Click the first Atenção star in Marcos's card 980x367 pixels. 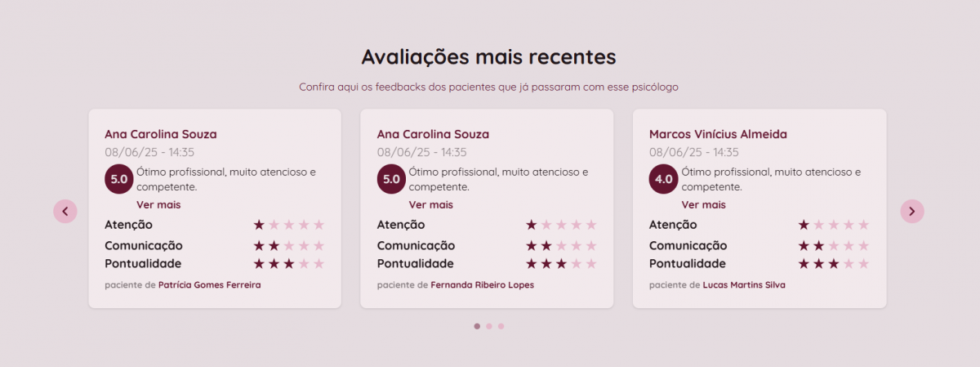804,225
